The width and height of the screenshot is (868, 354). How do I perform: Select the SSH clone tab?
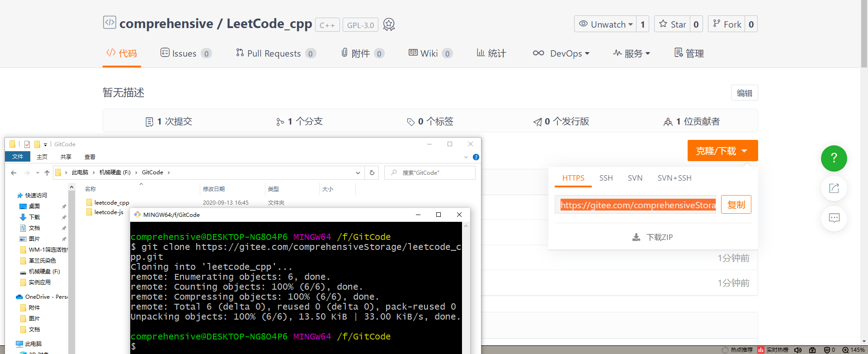point(606,178)
